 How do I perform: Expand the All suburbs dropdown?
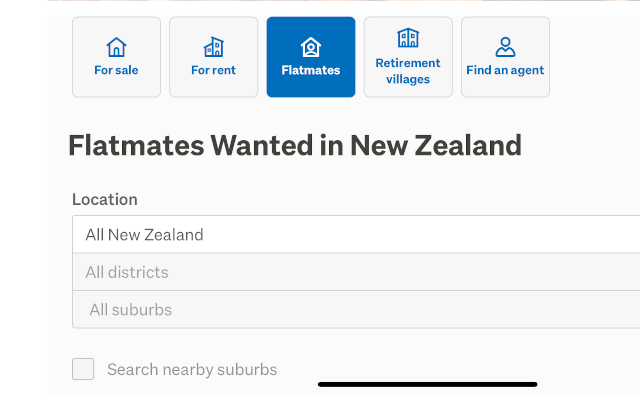(x=356, y=310)
